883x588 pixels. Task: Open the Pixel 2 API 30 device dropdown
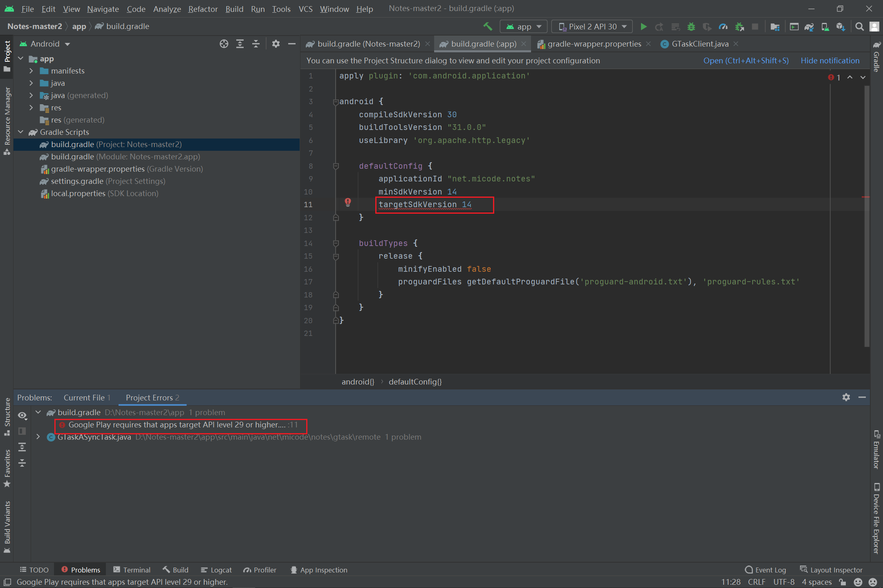tap(592, 27)
